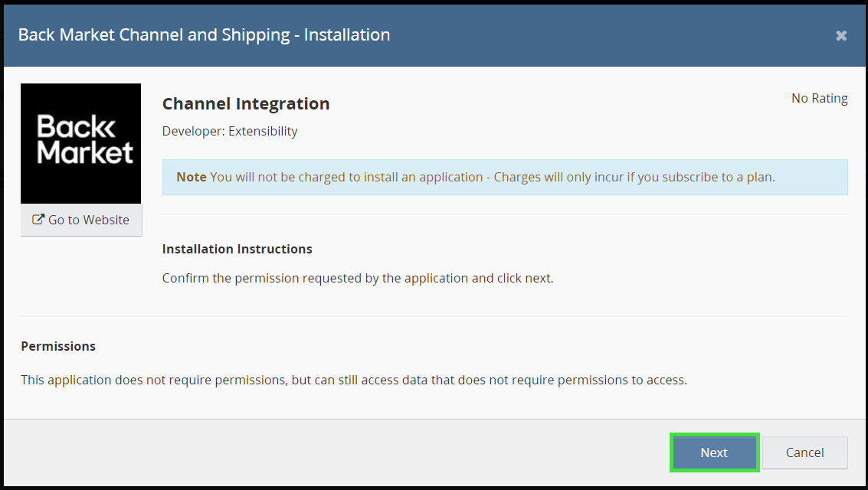Viewport: 868px width, 490px height.
Task: Click the Installation Instructions heading
Action: pyautogui.click(x=237, y=249)
